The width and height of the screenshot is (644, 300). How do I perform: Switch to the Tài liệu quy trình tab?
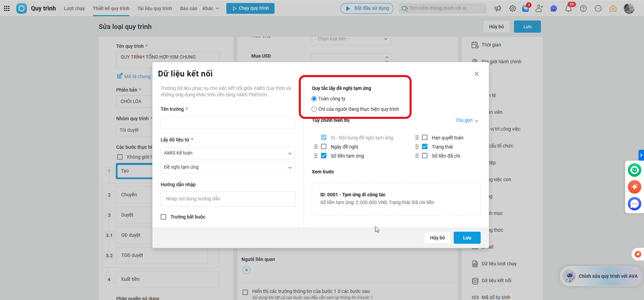(x=155, y=8)
